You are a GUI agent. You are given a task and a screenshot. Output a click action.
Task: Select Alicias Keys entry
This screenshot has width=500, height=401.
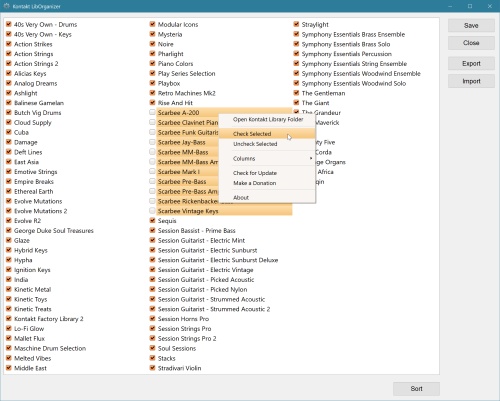pos(30,74)
